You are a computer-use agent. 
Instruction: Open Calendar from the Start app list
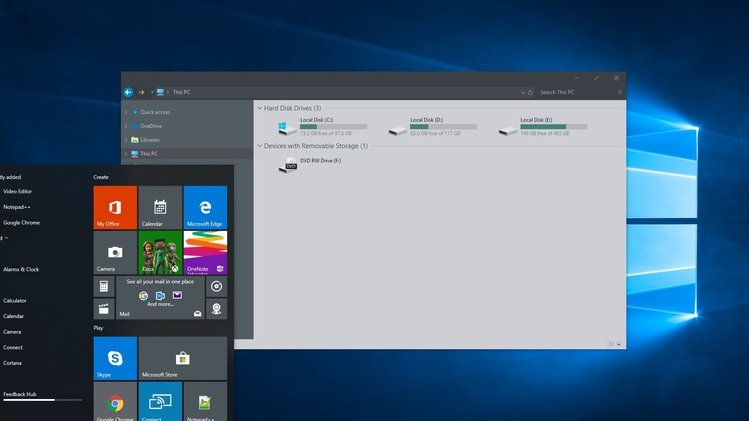coord(13,316)
